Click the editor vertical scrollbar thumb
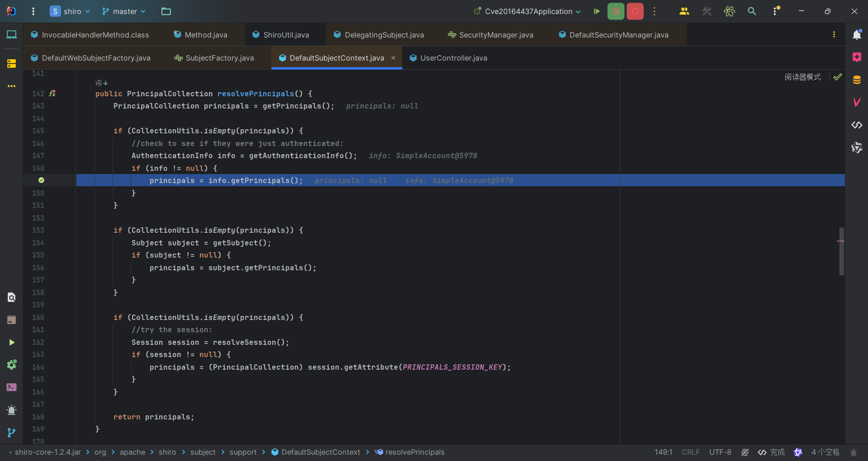This screenshot has height=461, width=868. [842, 251]
